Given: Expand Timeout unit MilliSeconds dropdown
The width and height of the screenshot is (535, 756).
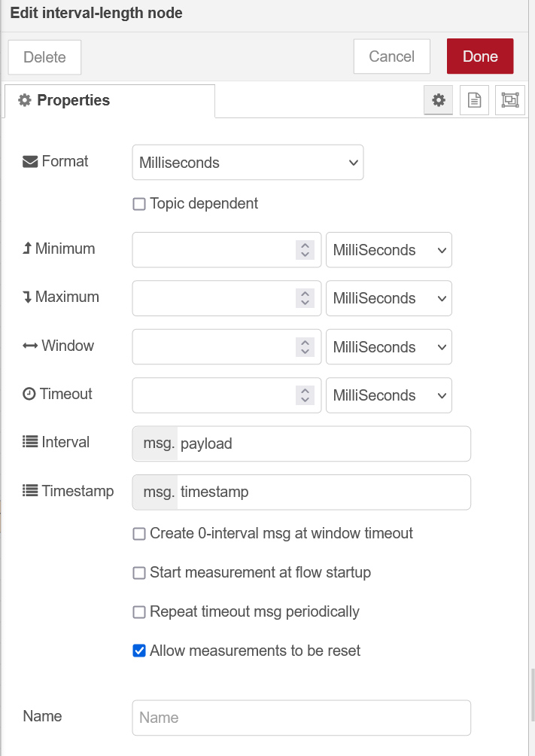Looking at the screenshot, I should pos(388,395).
